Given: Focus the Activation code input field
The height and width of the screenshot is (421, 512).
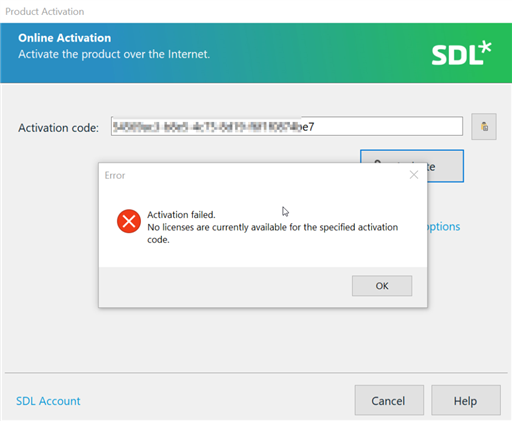Looking at the screenshot, I should (287, 126).
